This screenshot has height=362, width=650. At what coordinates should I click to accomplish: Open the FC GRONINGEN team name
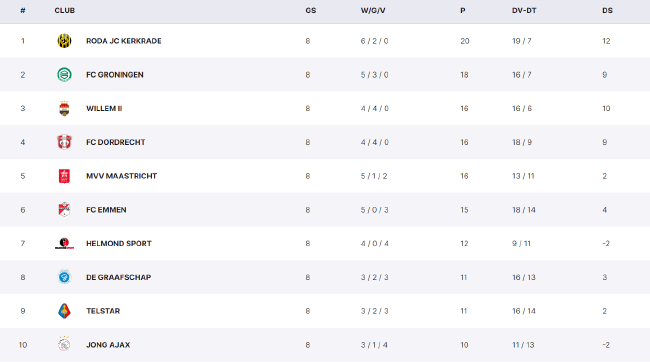coord(115,75)
